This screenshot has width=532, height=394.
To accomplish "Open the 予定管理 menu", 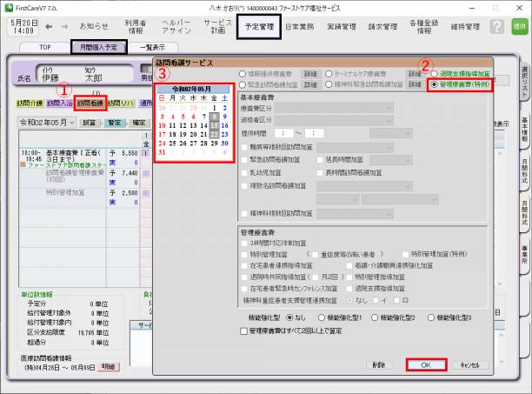I will (x=257, y=26).
